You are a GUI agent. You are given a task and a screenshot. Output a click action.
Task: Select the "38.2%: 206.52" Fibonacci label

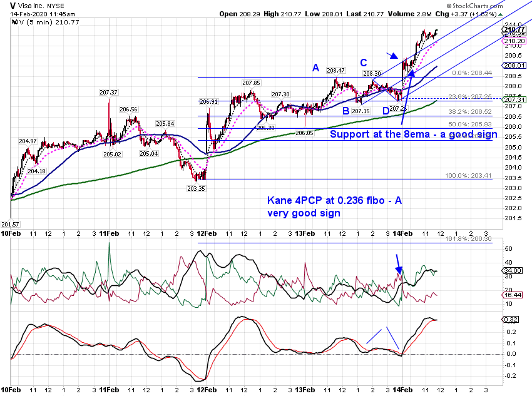click(x=470, y=112)
